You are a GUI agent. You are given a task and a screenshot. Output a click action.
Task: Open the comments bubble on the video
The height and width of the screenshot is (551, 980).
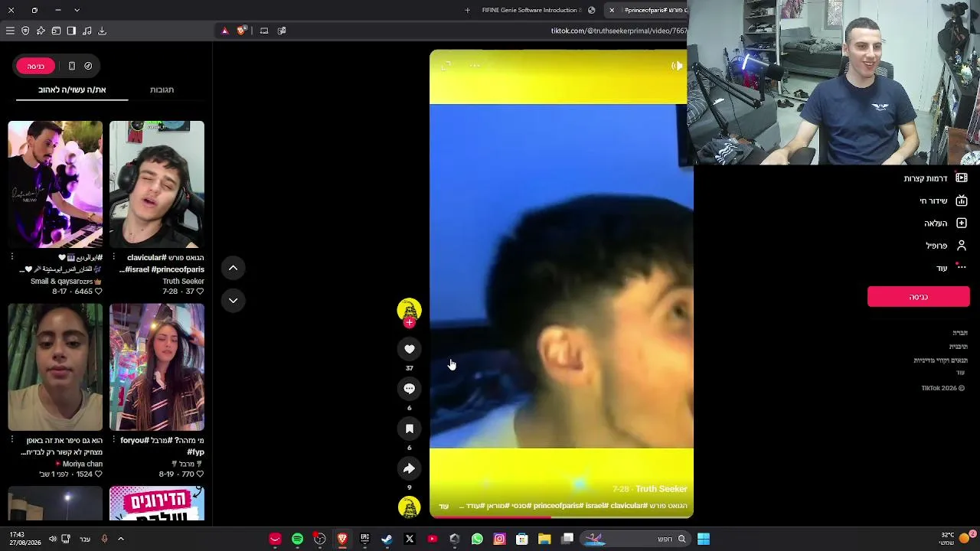coord(410,389)
